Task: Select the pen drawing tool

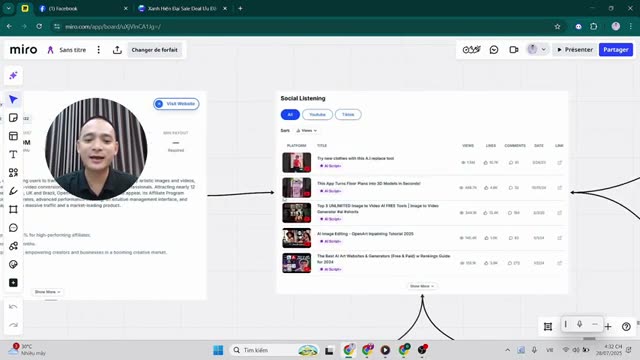Action: (13, 191)
